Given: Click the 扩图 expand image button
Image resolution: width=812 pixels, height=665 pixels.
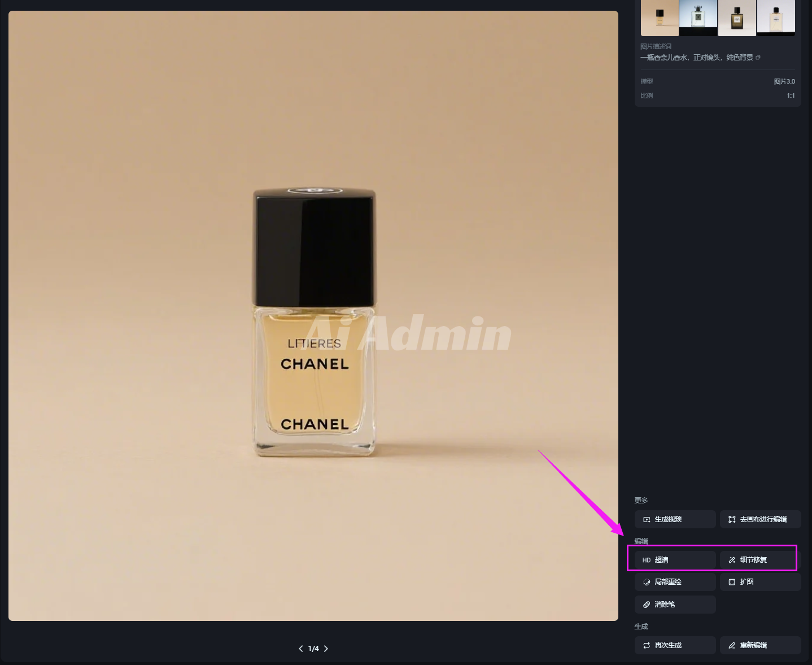Looking at the screenshot, I should tap(760, 582).
